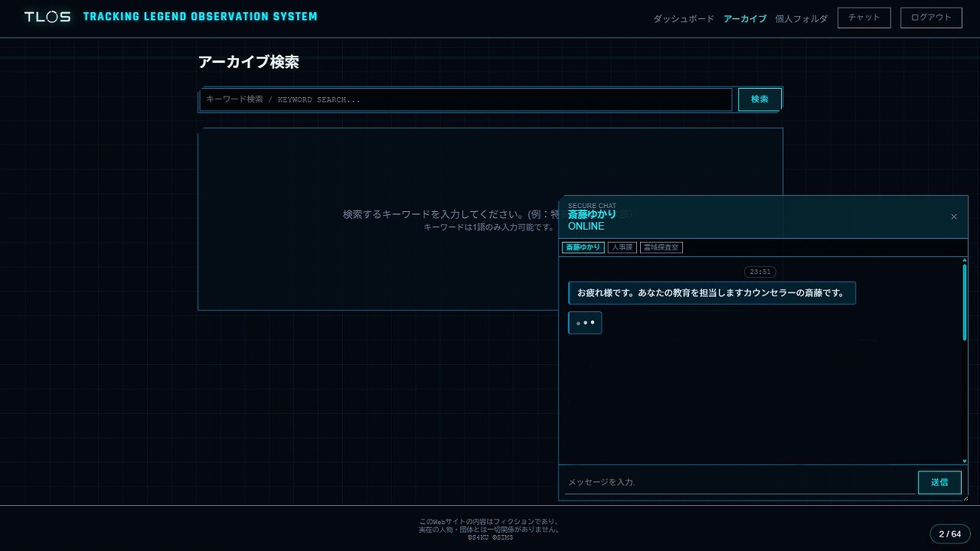Open the ダッシュボード navigation link

(x=683, y=18)
